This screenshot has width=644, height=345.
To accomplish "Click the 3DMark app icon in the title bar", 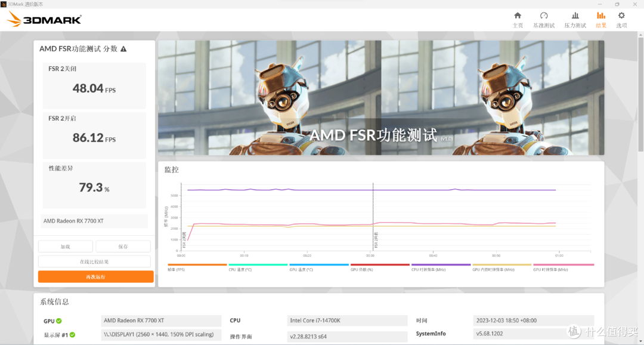I will point(4,4).
